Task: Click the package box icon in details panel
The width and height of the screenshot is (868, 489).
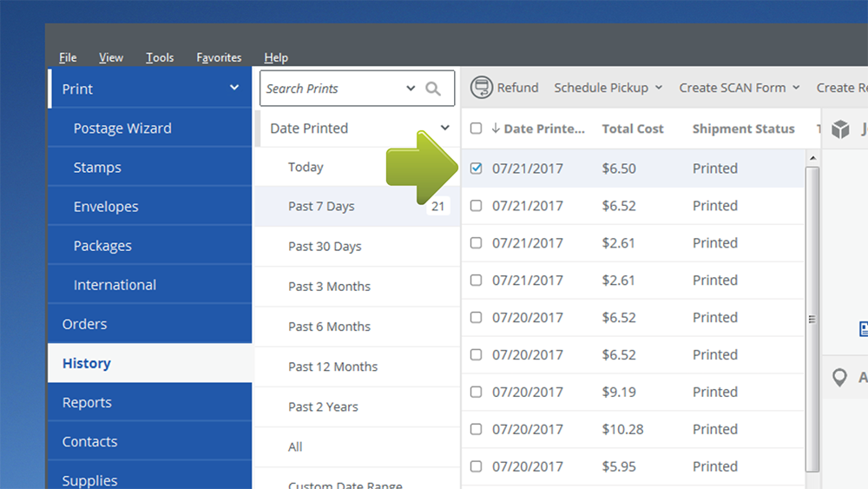Action: [x=840, y=129]
